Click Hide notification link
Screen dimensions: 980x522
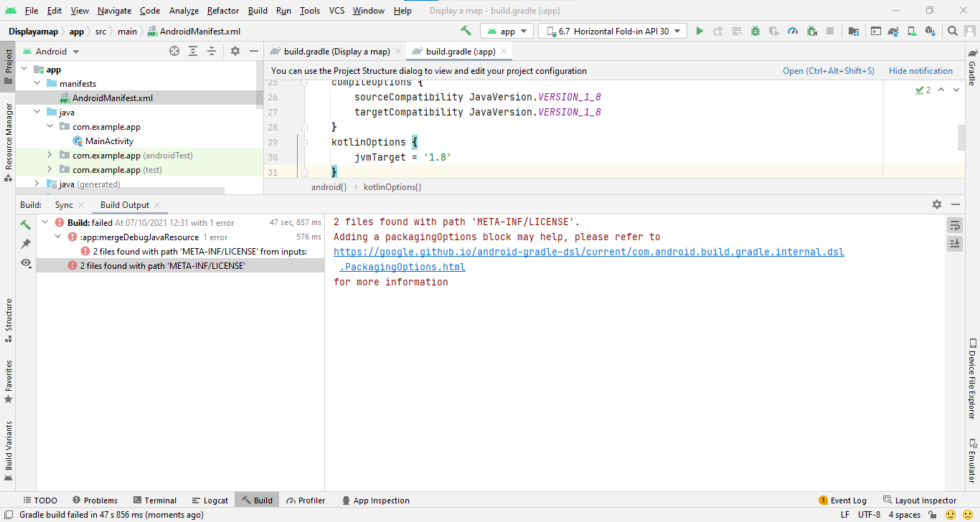[x=920, y=71]
